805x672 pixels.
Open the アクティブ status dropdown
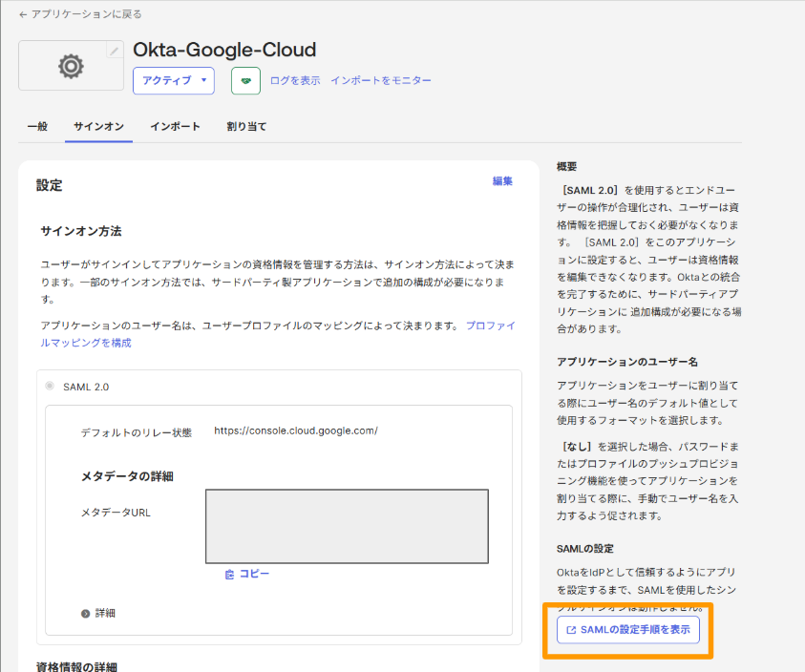pos(173,81)
